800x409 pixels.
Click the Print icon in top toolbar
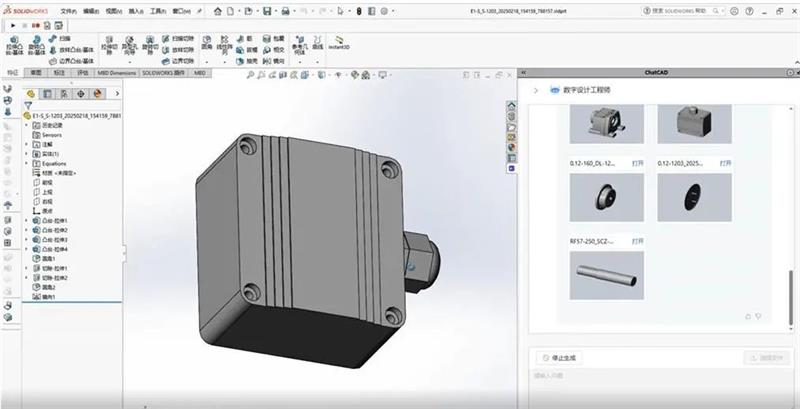point(287,10)
